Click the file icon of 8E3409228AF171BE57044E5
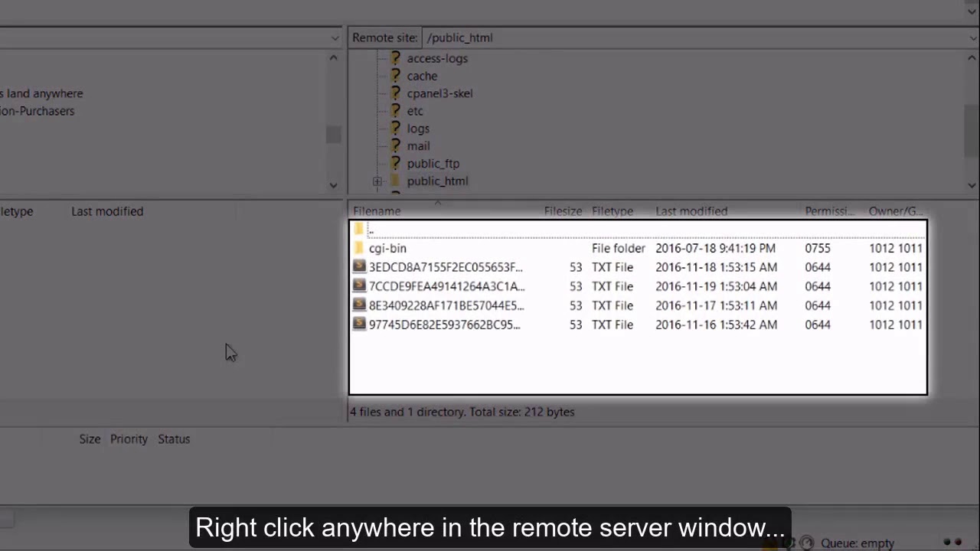The height and width of the screenshot is (551, 980). pos(359,305)
